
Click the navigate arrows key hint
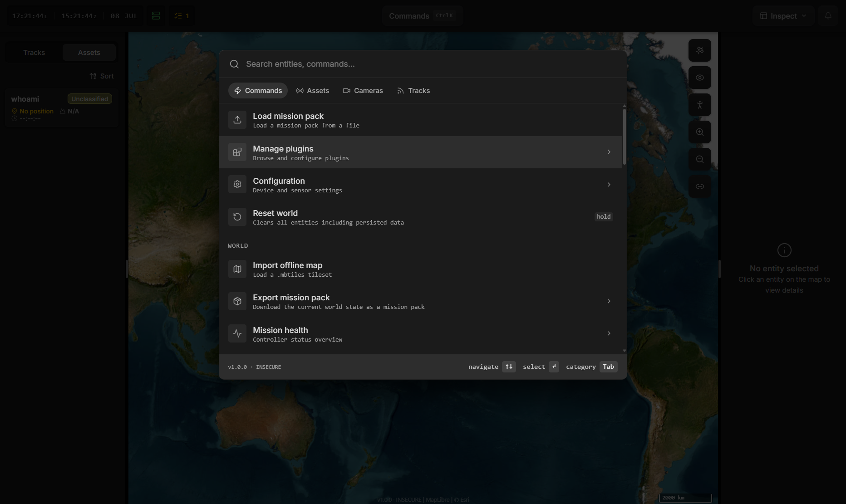click(509, 367)
